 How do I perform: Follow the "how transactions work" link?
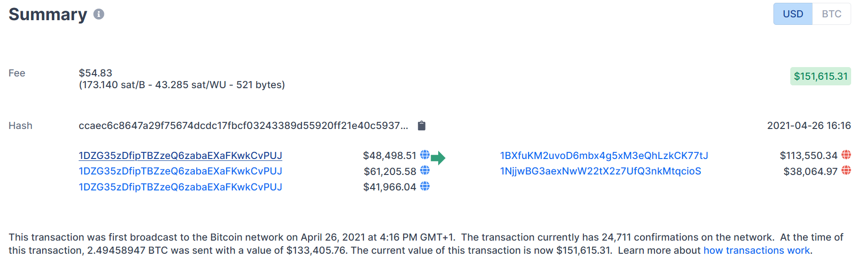(756, 250)
